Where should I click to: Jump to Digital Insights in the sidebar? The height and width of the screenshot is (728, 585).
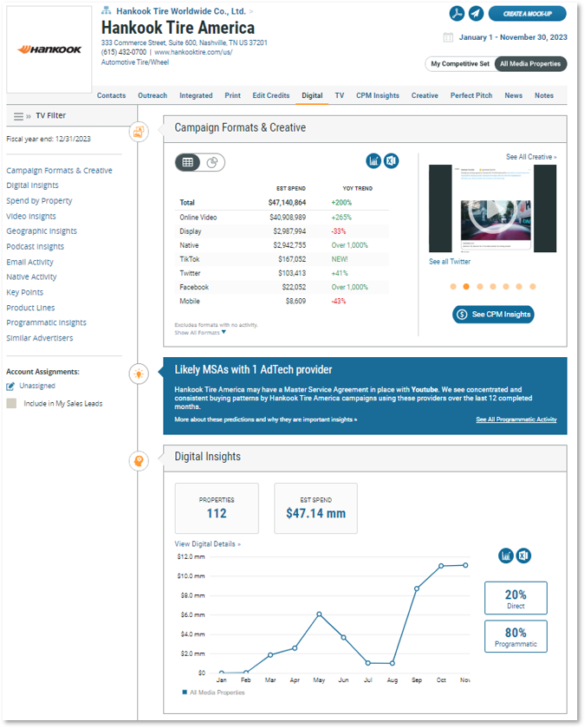[x=33, y=185]
